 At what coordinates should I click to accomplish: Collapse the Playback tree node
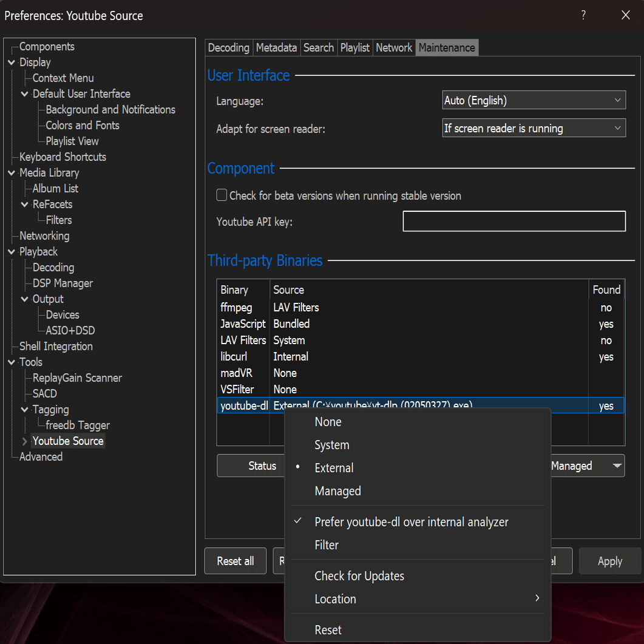coord(12,252)
